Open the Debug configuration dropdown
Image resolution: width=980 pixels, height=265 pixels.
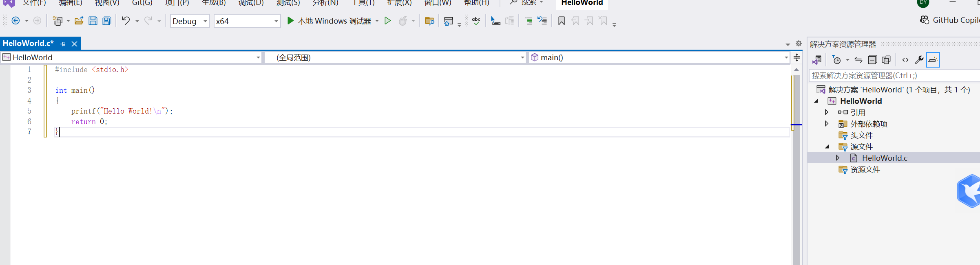click(190, 21)
